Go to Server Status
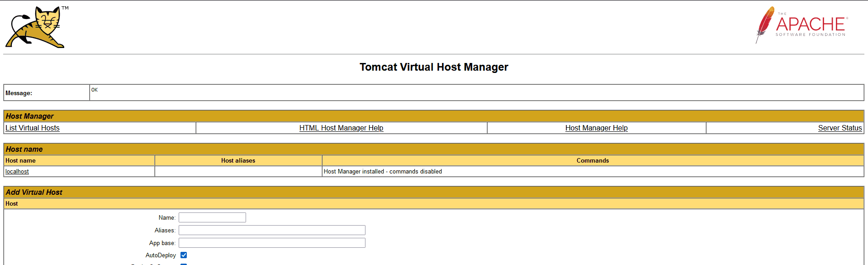 click(840, 128)
